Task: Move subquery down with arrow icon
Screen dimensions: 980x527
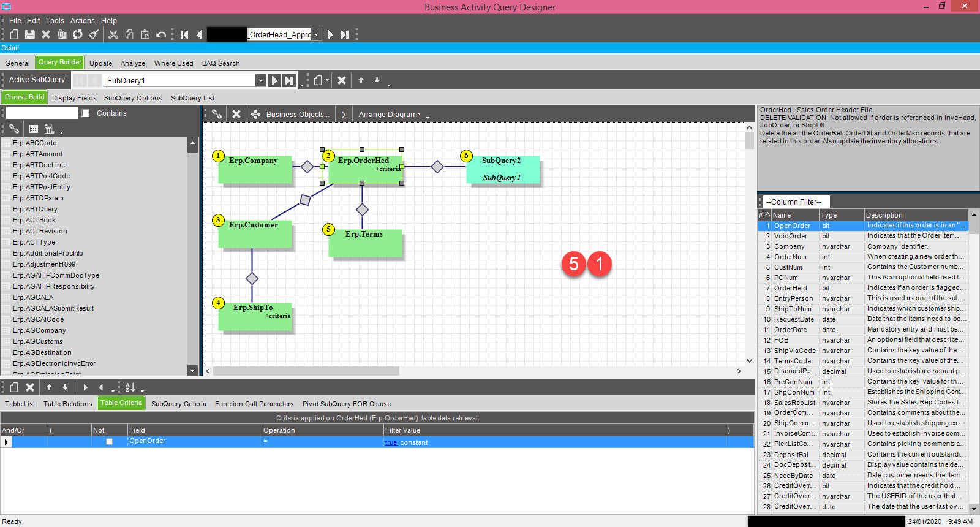Action: 377,80
